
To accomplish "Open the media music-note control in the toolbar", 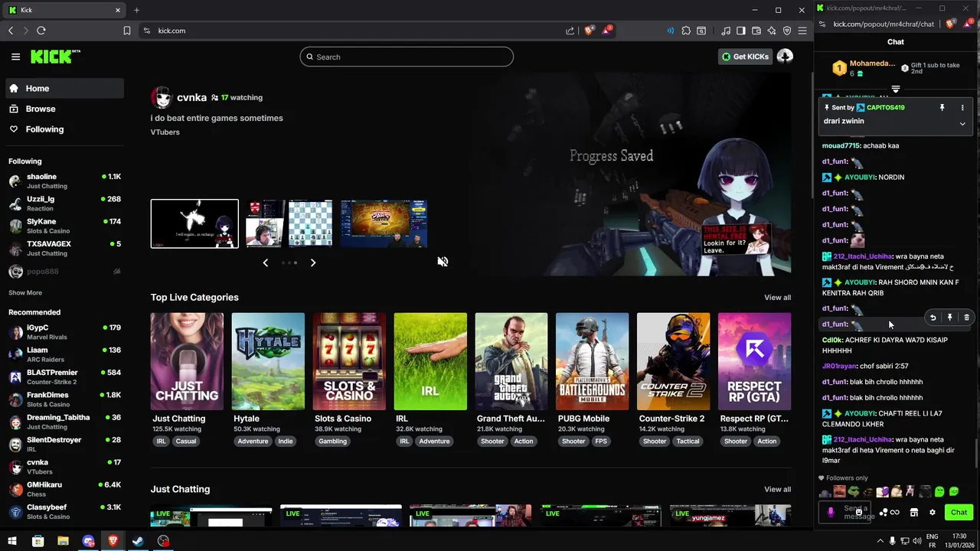I will pos(726,31).
